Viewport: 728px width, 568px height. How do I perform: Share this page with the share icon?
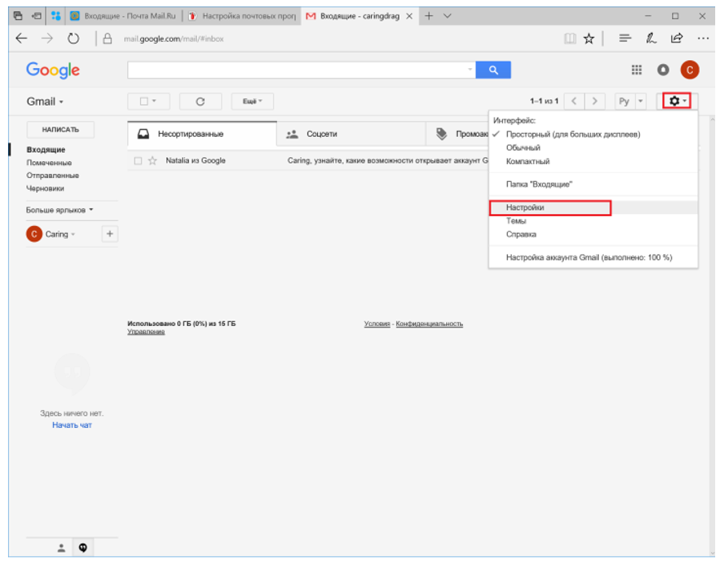tap(677, 38)
